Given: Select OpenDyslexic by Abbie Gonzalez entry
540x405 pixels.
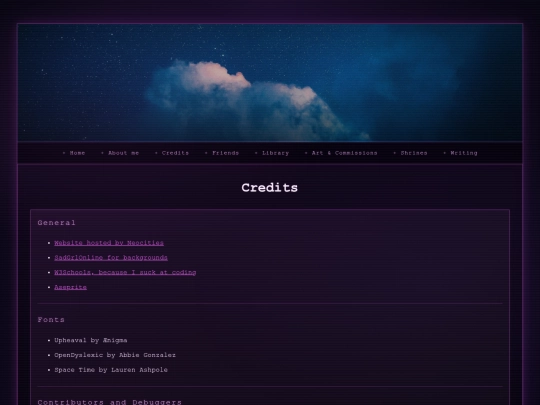Looking at the screenshot, I should coord(115,355).
